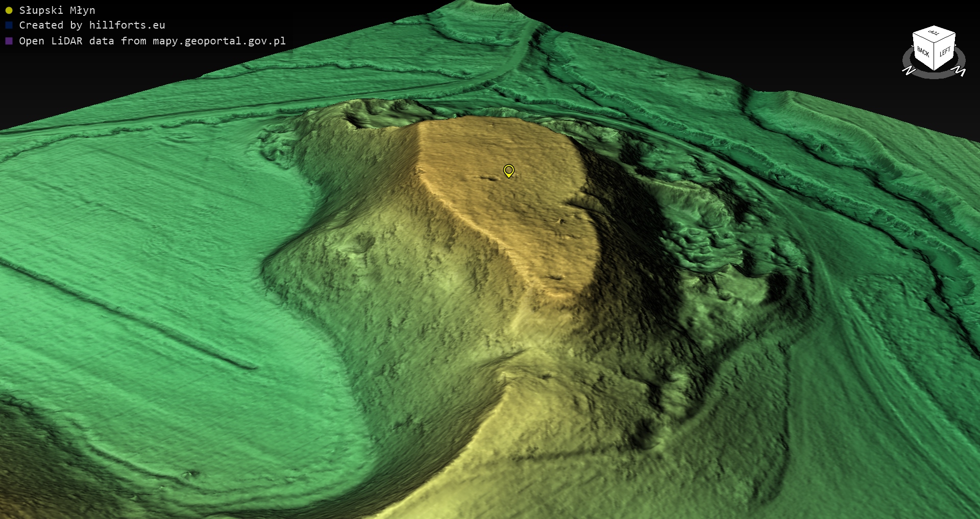Click the yellow location pin on the hilltop
This screenshot has width=980, height=519.
click(508, 170)
